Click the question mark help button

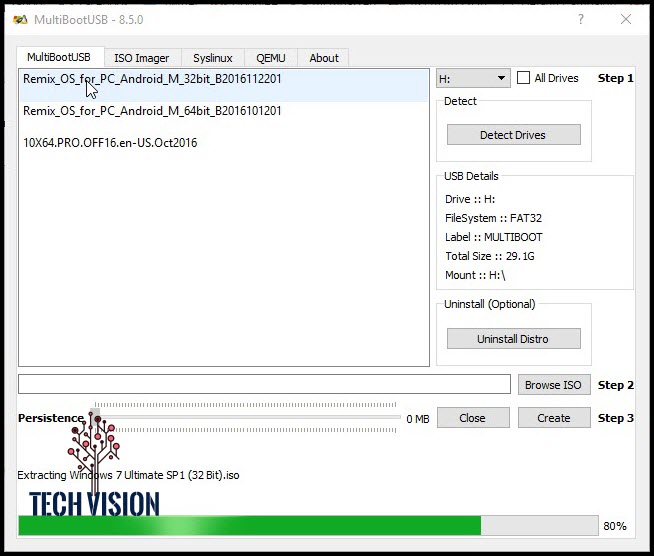point(581,19)
